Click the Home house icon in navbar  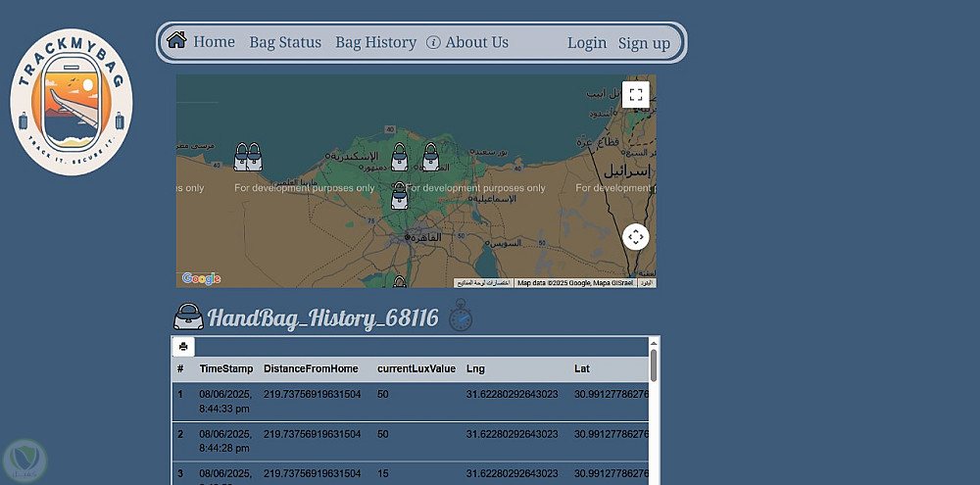[176, 40]
